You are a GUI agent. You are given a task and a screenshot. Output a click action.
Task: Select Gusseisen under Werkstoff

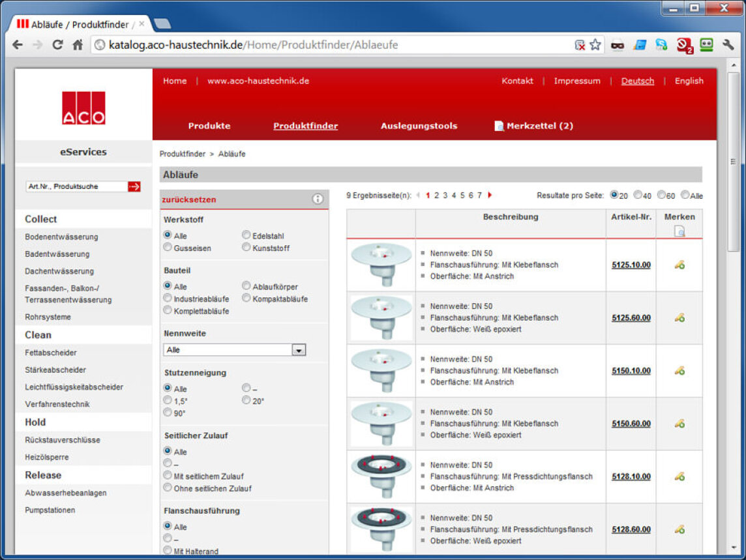coord(168,248)
